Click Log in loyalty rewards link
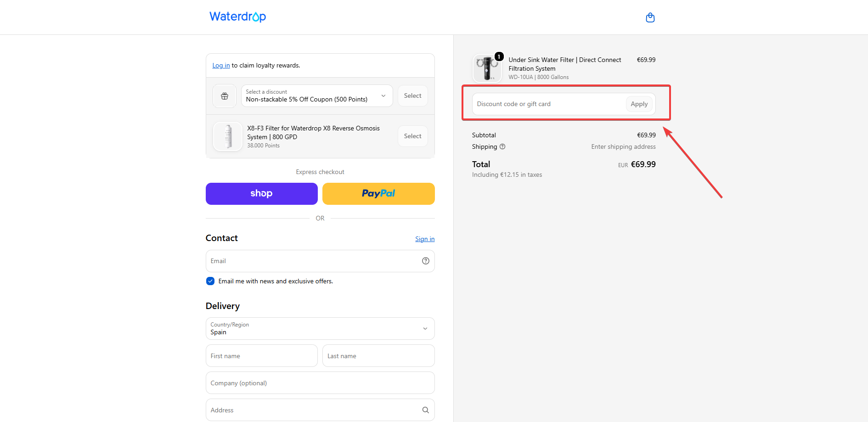The width and height of the screenshot is (868, 422). 221,66
